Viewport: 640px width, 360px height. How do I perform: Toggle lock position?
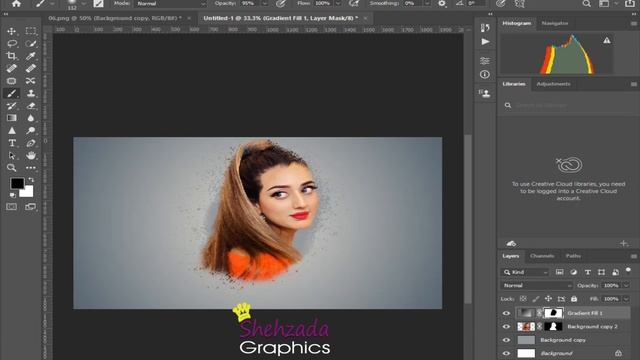point(549,299)
